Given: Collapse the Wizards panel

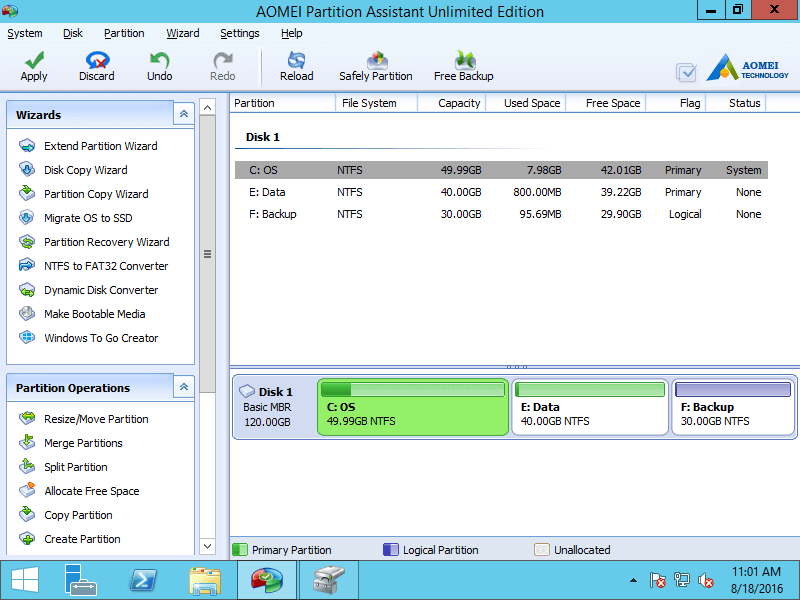Looking at the screenshot, I should coord(183,115).
